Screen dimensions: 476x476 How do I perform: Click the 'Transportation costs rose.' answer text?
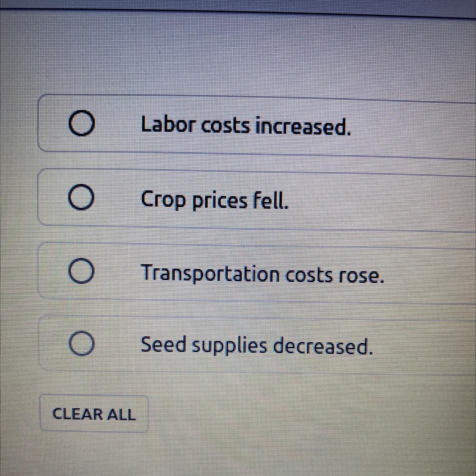[x=262, y=274]
